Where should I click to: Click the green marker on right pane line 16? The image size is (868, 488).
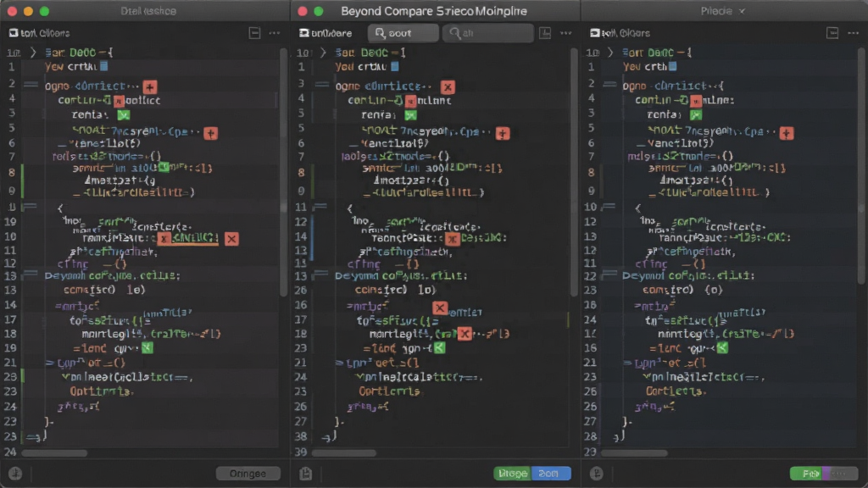722,348
